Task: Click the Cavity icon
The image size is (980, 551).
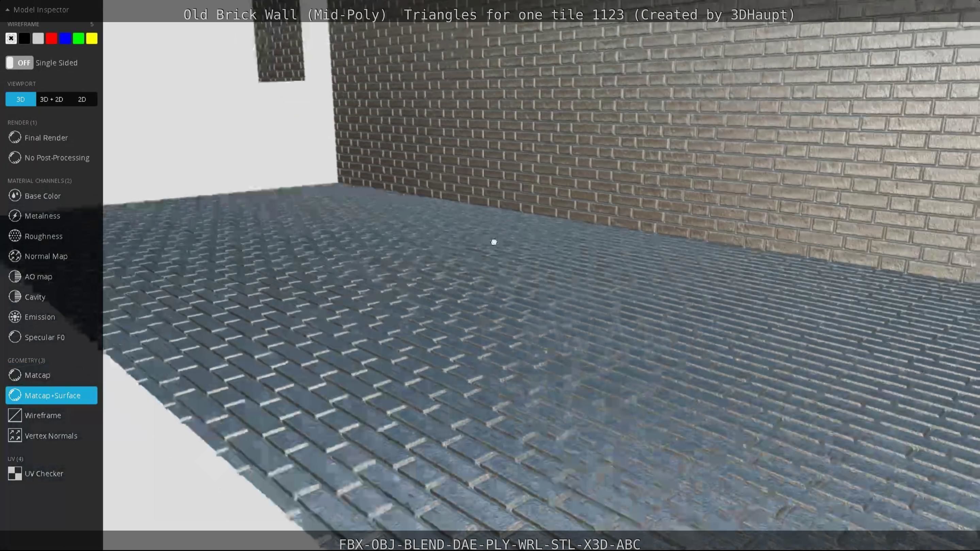Action: click(15, 297)
